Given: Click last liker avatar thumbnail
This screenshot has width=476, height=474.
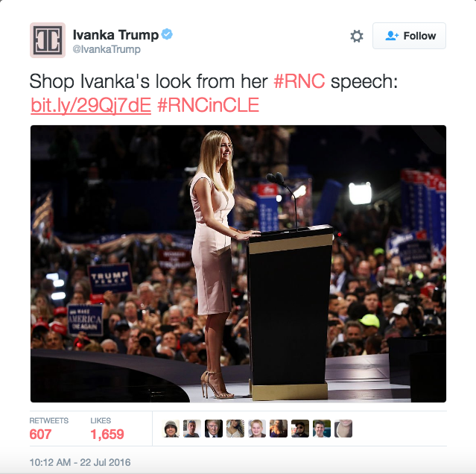Looking at the screenshot, I should click(x=343, y=429).
